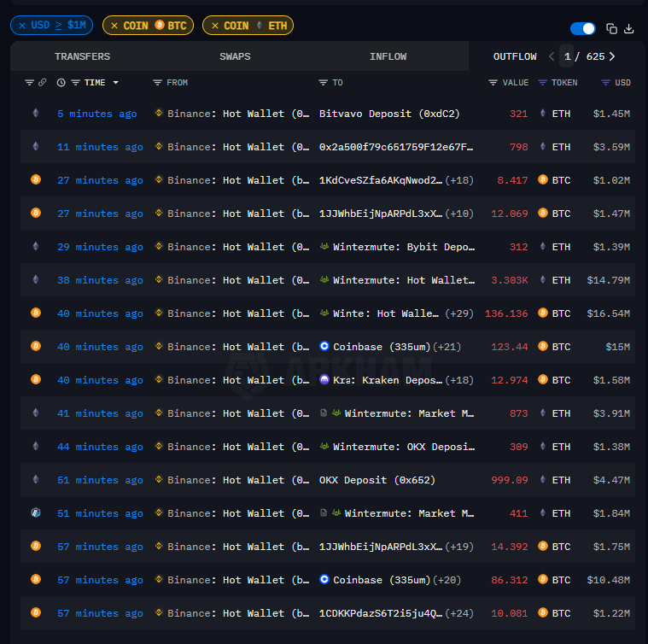Remove the COIN ETH filter chip

click(215, 26)
